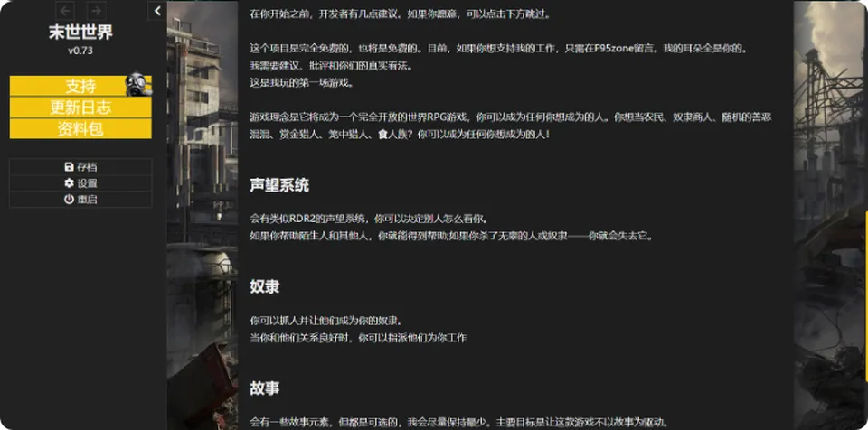Click the line mentioning F95zone
868x430 pixels.
tap(499, 49)
